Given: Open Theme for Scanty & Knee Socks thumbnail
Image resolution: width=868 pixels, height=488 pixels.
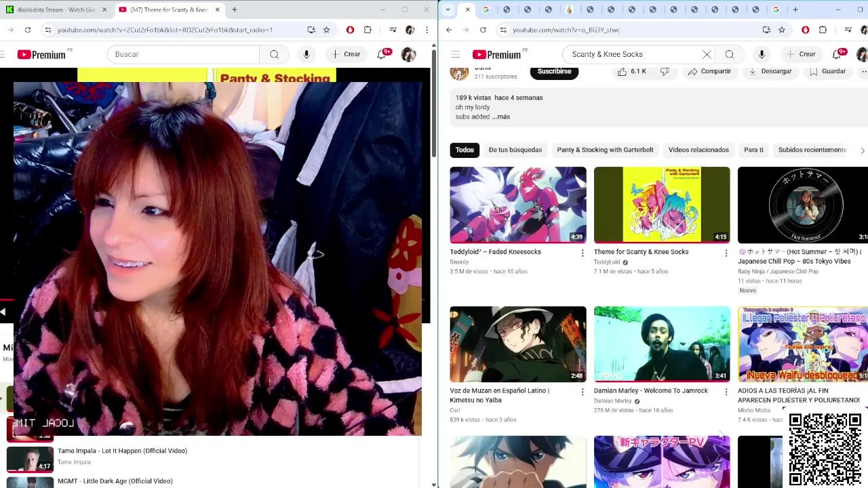Looking at the screenshot, I should 662,205.
